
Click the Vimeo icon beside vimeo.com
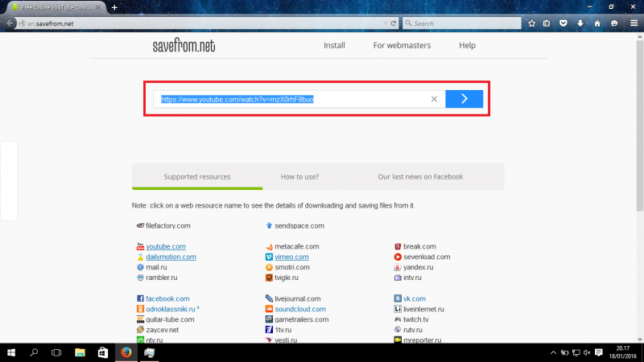pyautogui.click(x=269, y=257)
